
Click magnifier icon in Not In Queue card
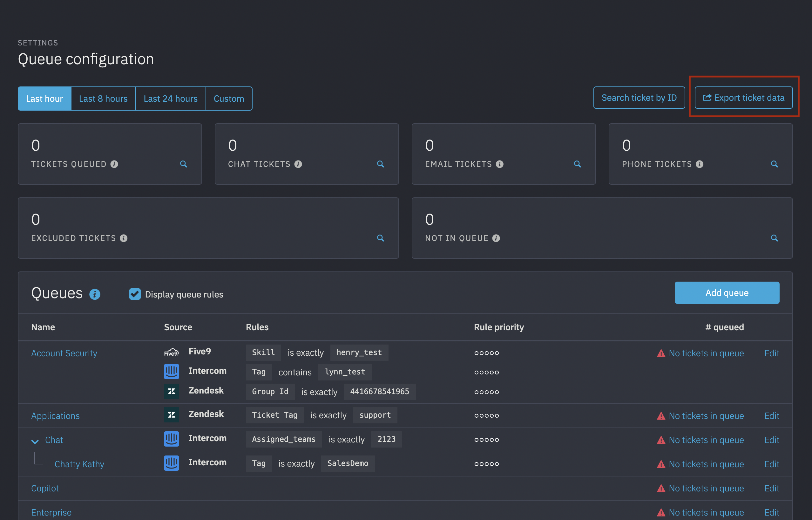(774, 238)
